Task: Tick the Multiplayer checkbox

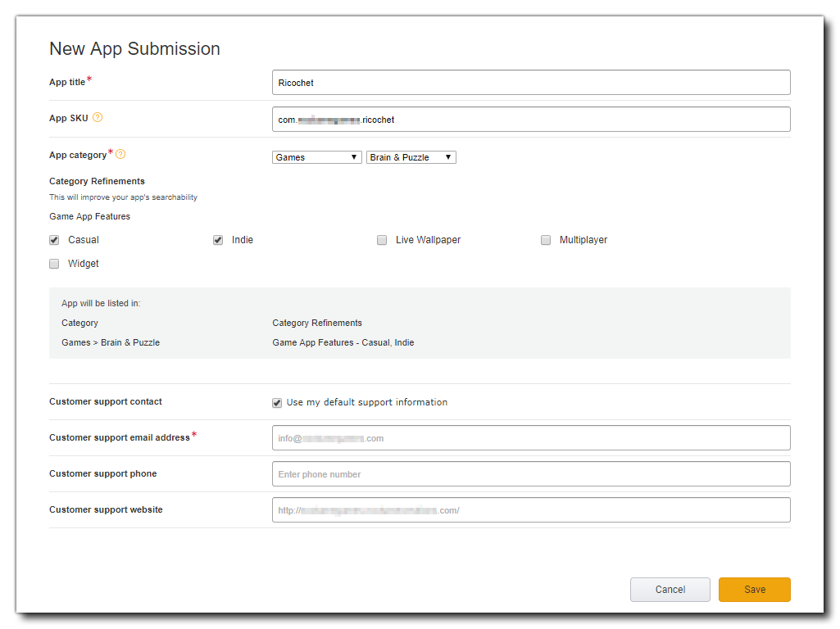Action: tap(546, 240)
